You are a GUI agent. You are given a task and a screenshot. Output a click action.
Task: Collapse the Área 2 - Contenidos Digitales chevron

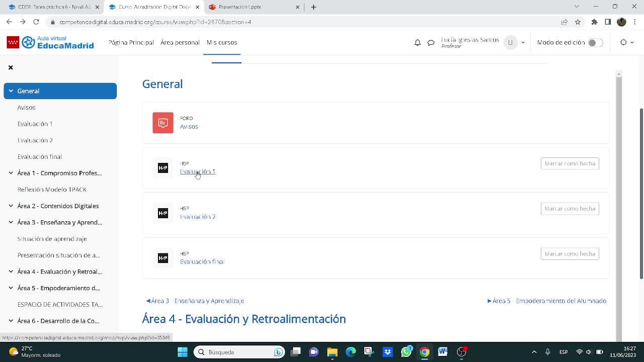[x=11, y=206]
